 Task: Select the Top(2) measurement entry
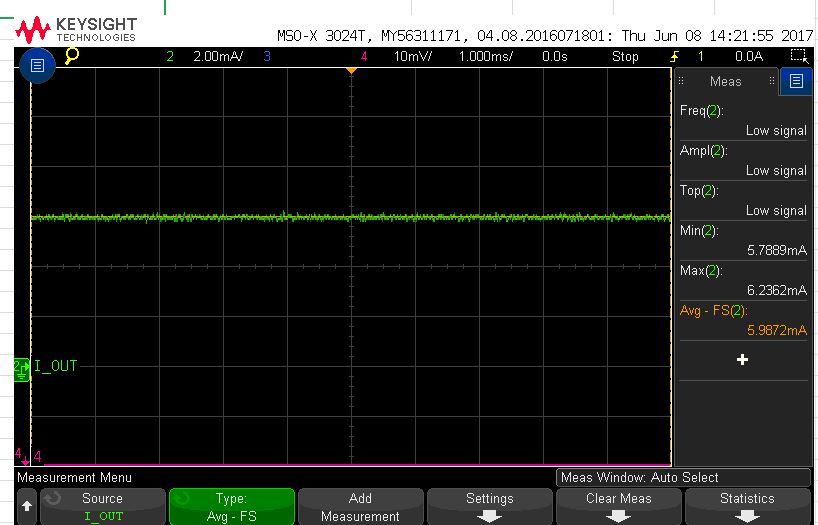click(x=743, y=200)
